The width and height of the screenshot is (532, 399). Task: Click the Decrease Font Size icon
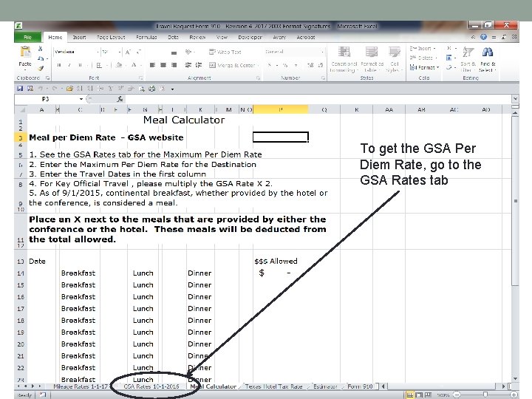(139, 52)
